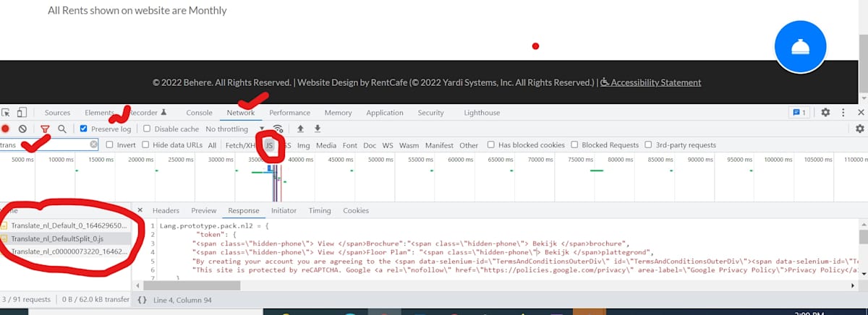
Task: Clear the network log
Action: click(22, 129)
